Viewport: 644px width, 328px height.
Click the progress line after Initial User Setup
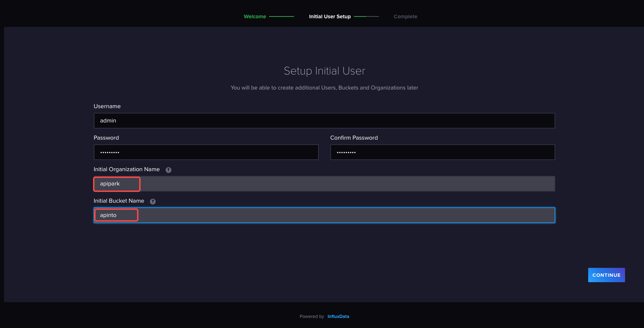[x=366, y=16]
